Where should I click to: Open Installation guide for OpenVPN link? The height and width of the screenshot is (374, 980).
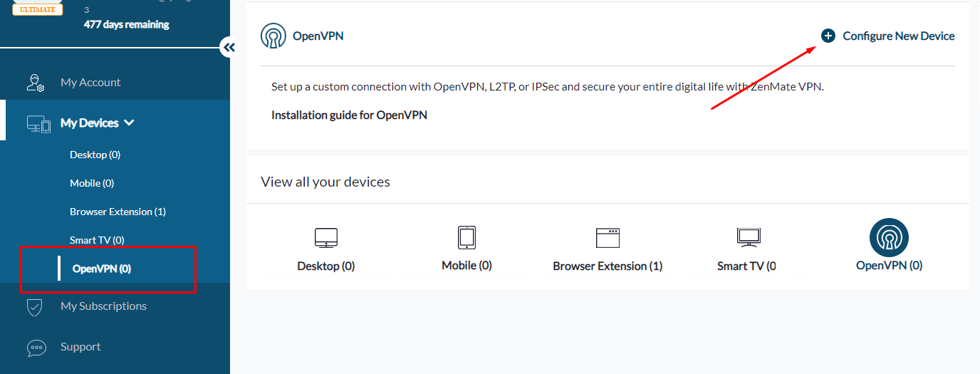(349, 115)
